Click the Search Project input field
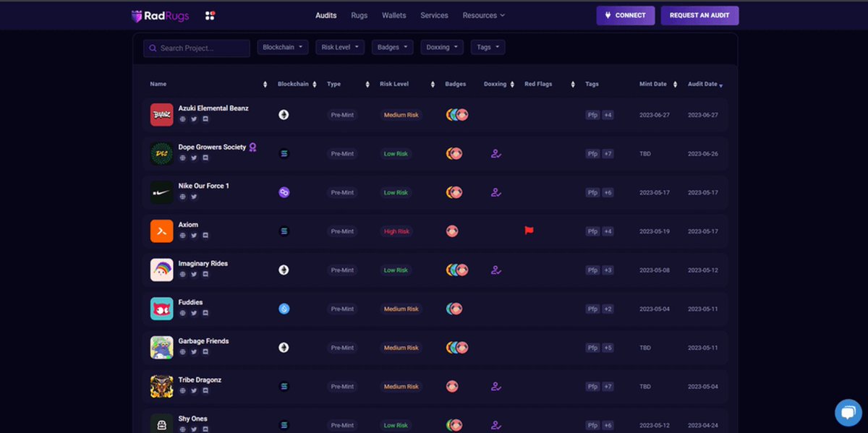868x433 pixels. pos(197,48)
